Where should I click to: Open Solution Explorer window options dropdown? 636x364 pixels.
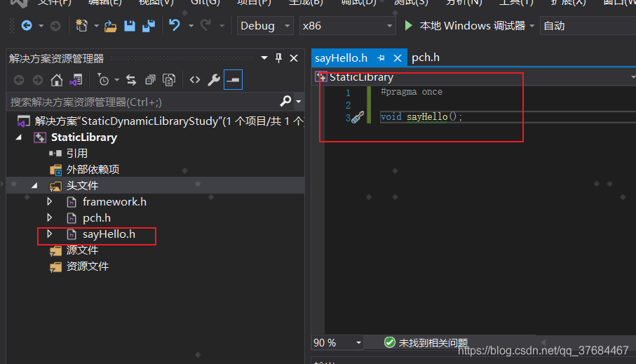(x=264, y=58)
